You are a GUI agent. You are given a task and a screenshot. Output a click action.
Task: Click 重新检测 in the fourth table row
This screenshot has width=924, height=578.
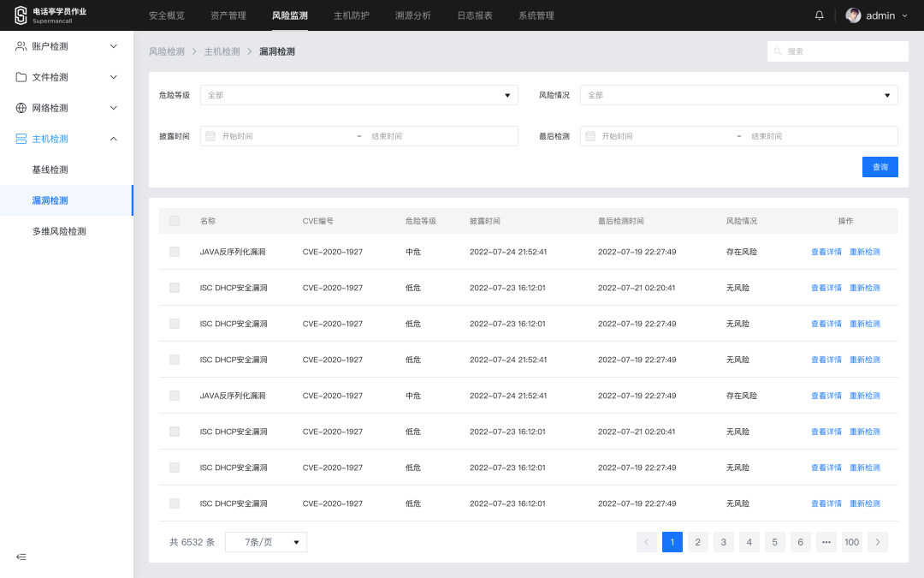point(864,360)
